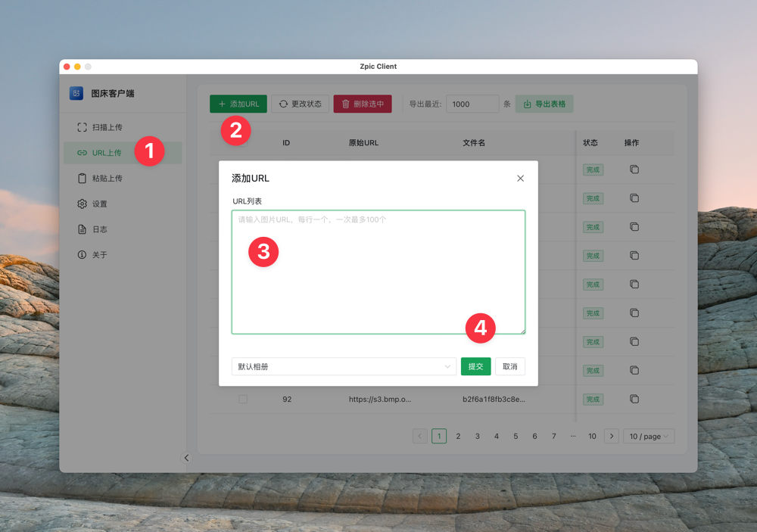This screenshot has width=757, height=532.
Task: Click copy icon in row ID 92
Action: (634, 399)
